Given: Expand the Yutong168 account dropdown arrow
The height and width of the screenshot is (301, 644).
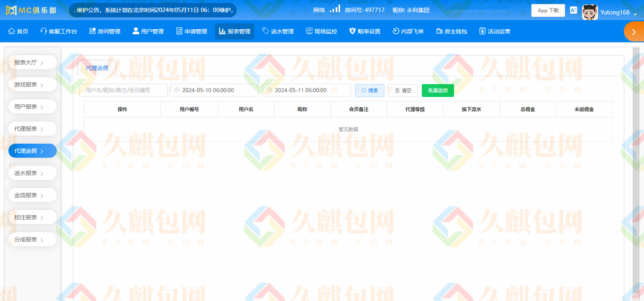Looking at the screenshot, I should point(635,14).
